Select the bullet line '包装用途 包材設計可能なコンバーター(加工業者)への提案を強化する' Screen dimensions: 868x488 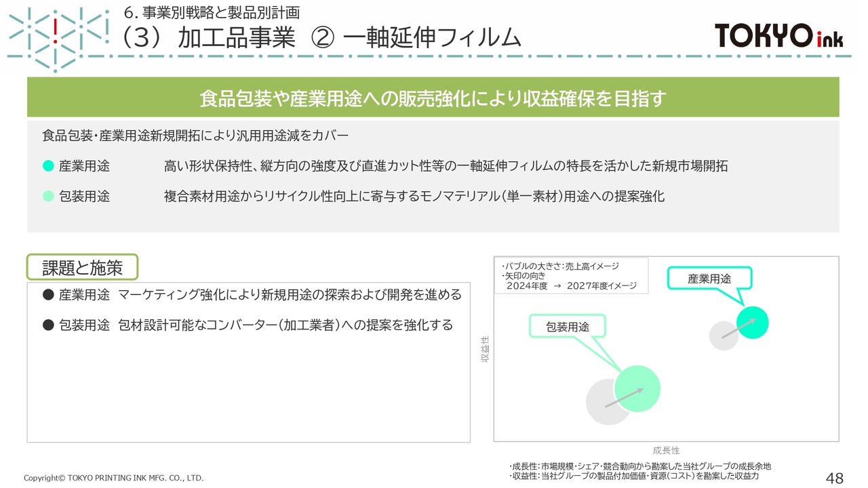(x=248, y=325)
